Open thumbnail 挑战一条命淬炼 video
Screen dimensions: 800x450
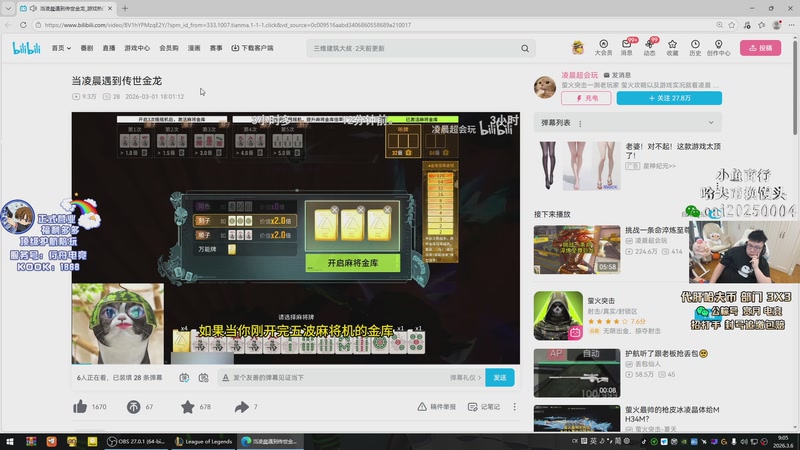tap(577, 249)
